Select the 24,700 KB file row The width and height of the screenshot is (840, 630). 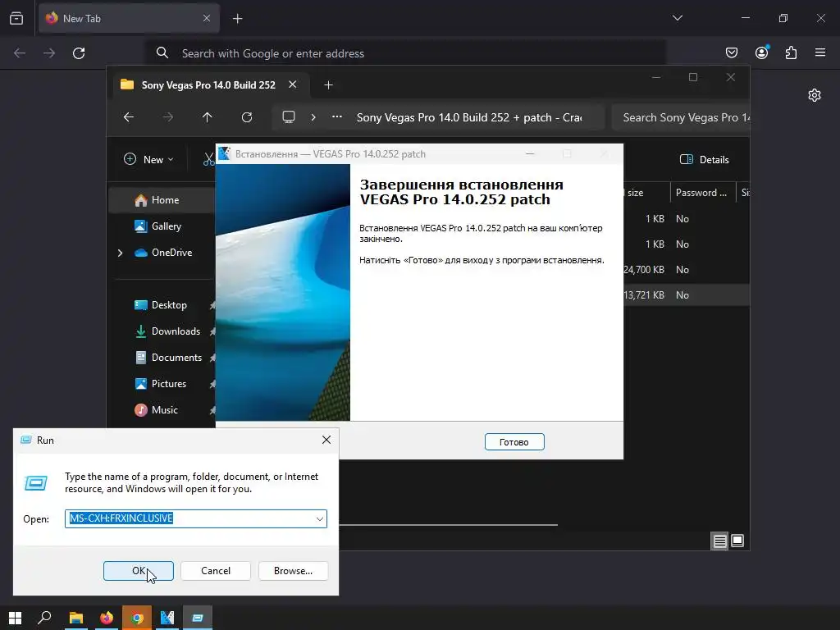[687, 269]
